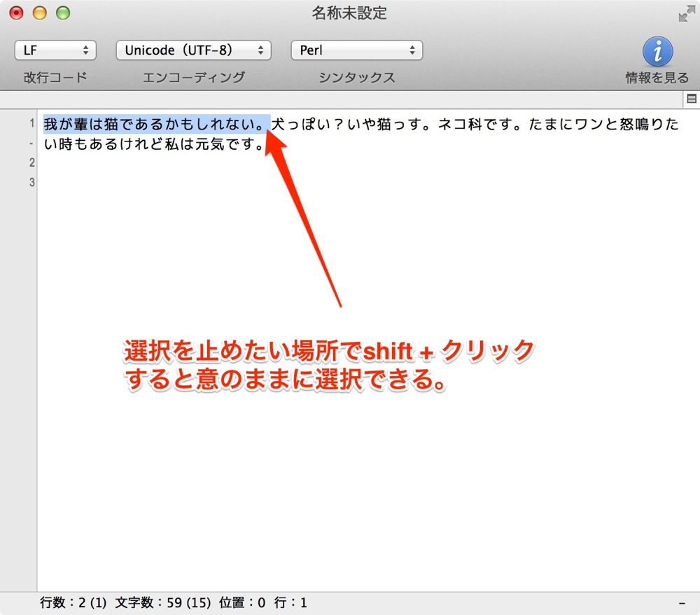700x615 pixels.
Task: Click the エンコーディング toolbar label
Action: (x=194, y=77)
